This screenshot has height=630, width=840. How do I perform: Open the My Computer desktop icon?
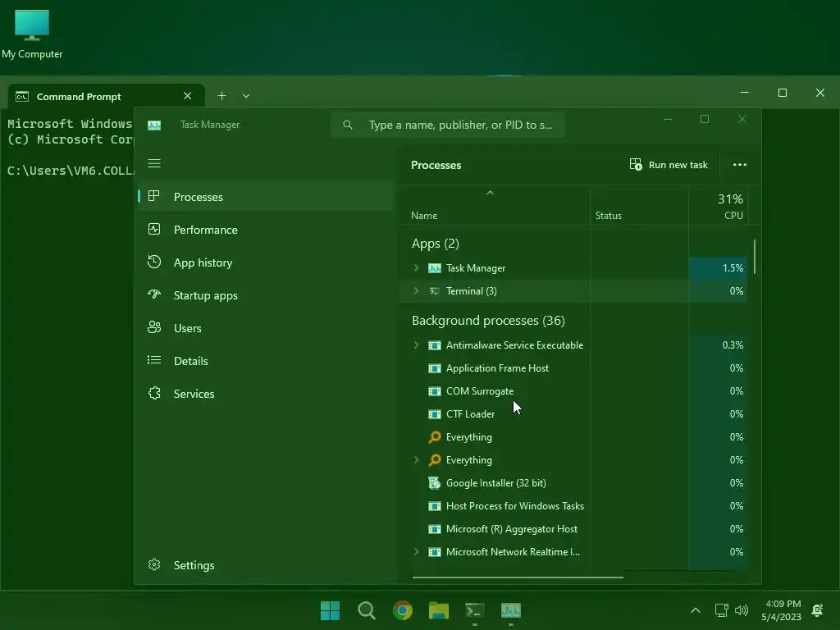click(32, 33)
